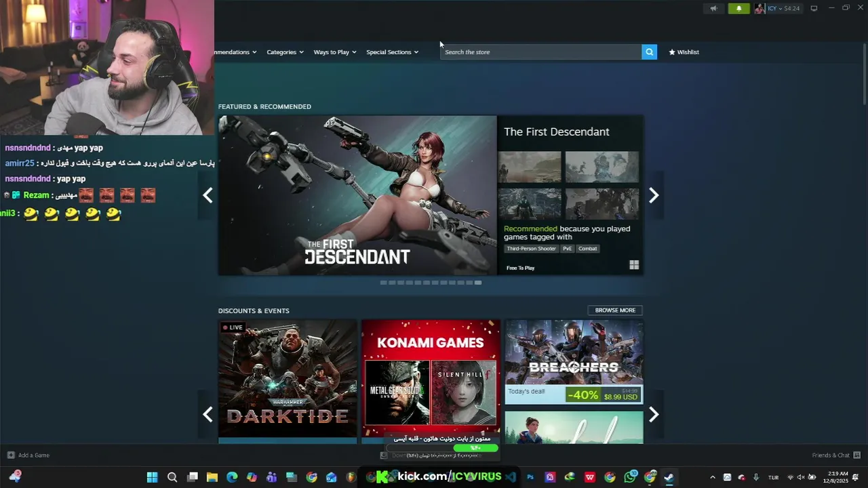Click the Windows platform icon on featured game
The width and height of the screenshot is (868, 488).
pos(634,265)
